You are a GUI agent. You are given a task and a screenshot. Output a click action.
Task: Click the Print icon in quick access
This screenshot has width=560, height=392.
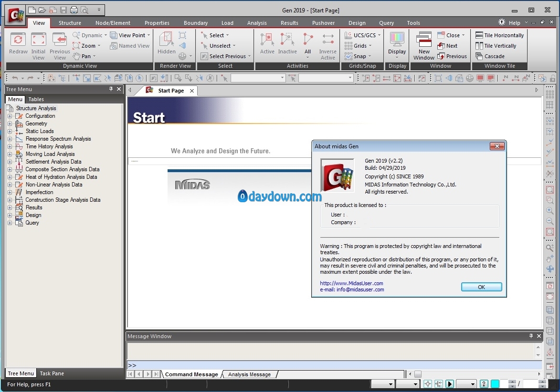pos(74,10)
